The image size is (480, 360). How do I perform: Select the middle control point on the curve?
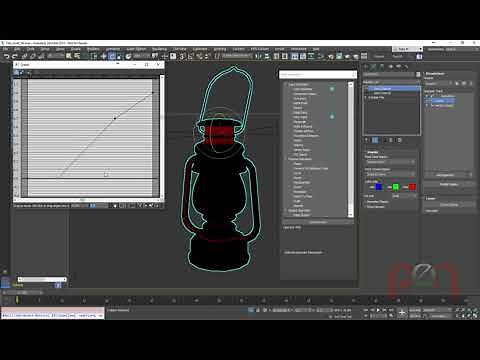(x=115, y=118)
